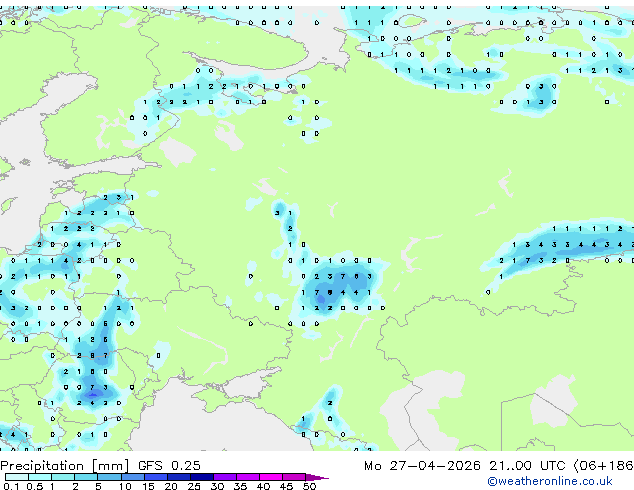
Task: Click the '21.00 UTC' time text
Action: (527, 466)
